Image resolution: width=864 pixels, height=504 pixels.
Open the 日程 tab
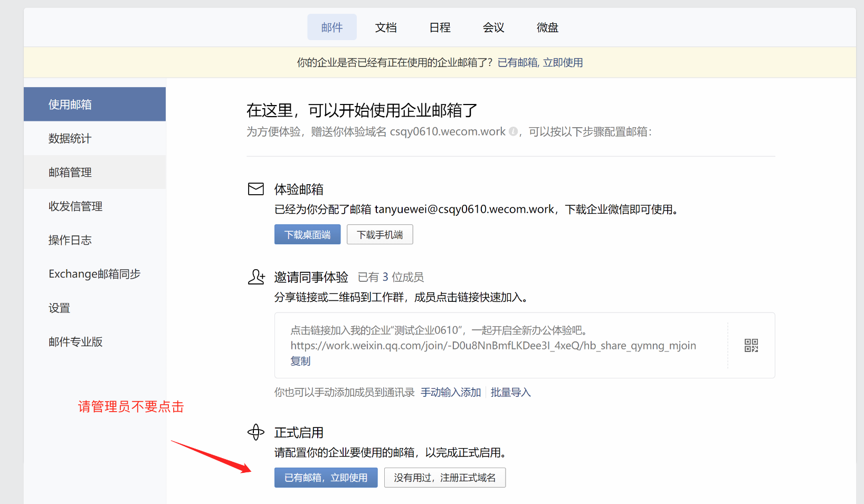click(x=440, y=27)
